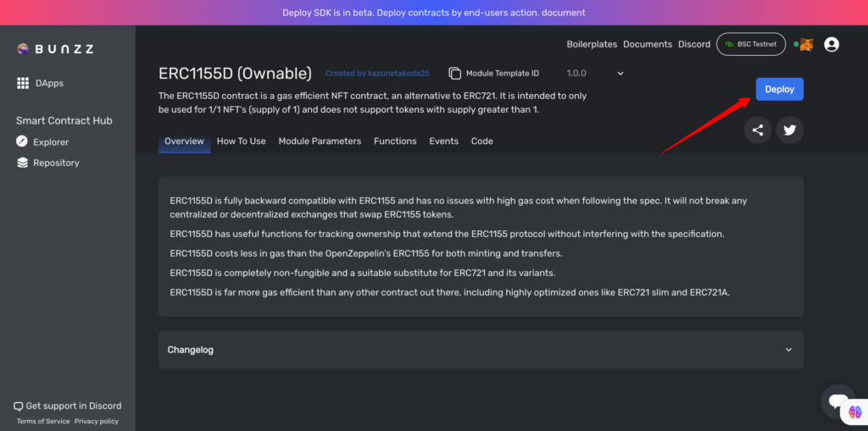Expand the Changelog section

(x=481, y=350)
